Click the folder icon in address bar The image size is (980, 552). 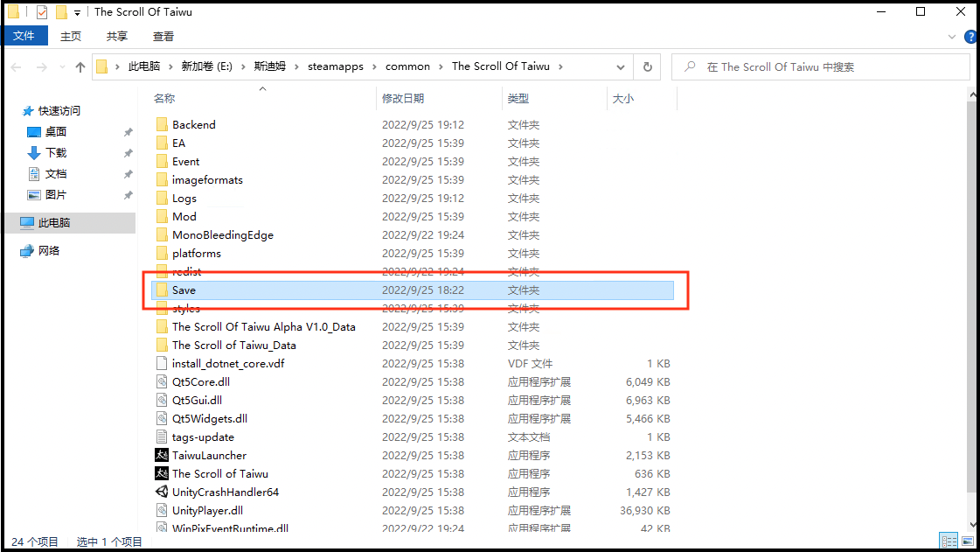coord(102,66)
